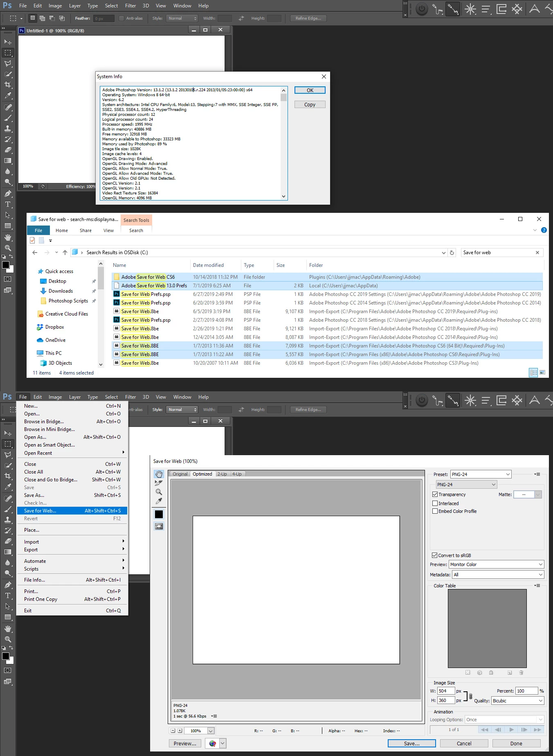Select Brush tool in Photoshop window behind System Info
The height and width of the screenshot is (756, 553).
coord(8,118)
